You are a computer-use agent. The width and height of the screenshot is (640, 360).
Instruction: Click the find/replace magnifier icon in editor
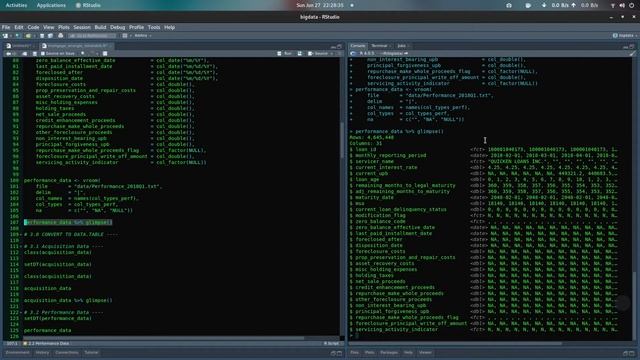click(x=83, y=53)
